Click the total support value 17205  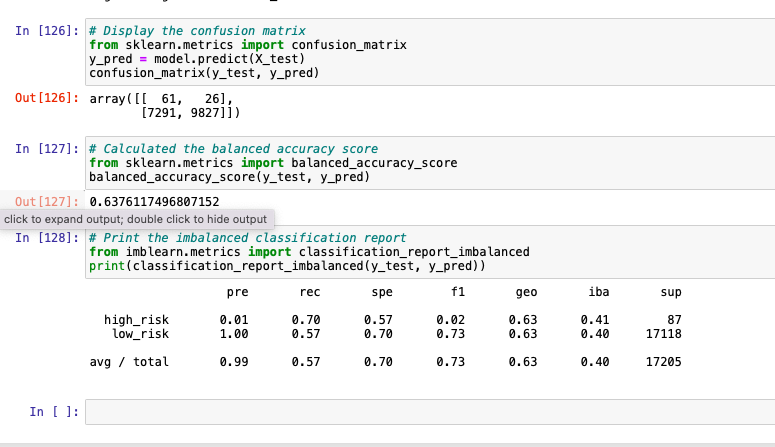click(663, 362)
